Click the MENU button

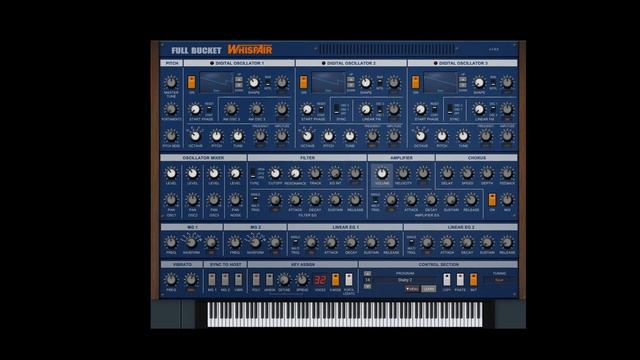412,289
